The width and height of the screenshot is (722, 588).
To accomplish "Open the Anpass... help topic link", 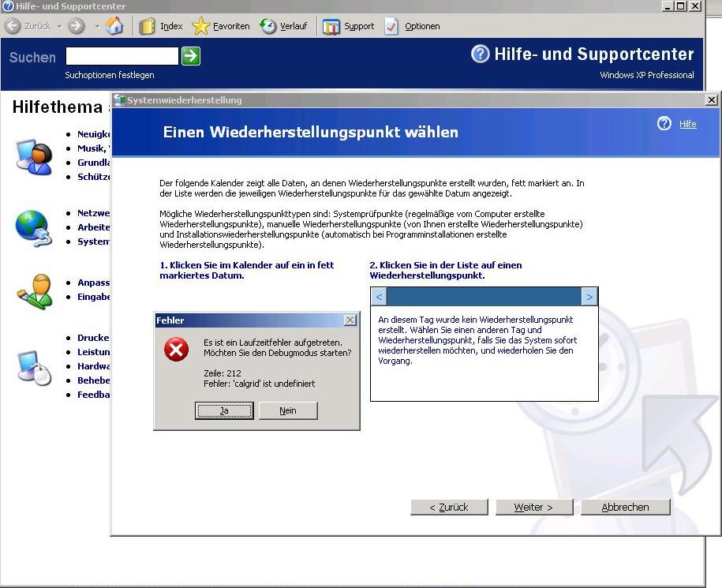I will click(93, 283).
